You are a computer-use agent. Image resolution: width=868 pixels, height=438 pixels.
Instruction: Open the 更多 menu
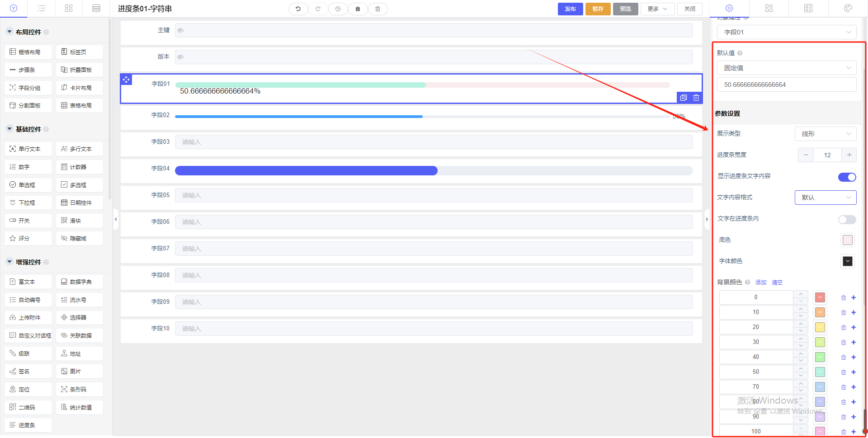coord(657,9)
